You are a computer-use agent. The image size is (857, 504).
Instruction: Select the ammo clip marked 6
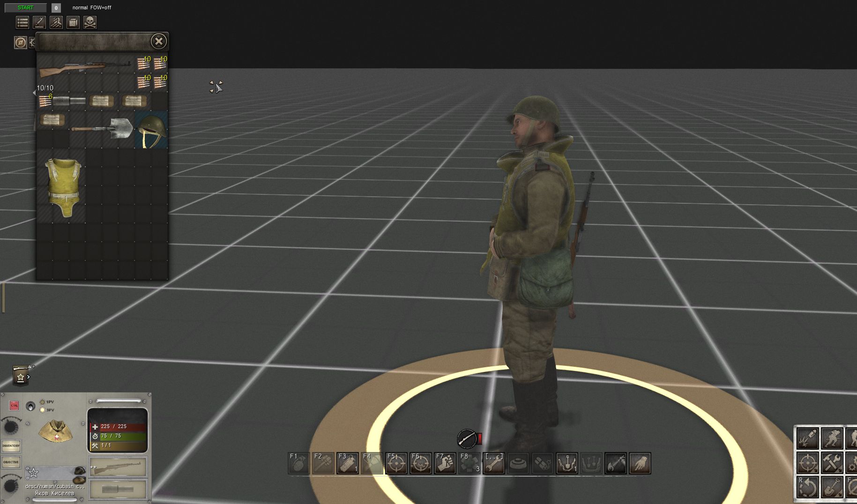pyautogui.click(x=45, y=101)
